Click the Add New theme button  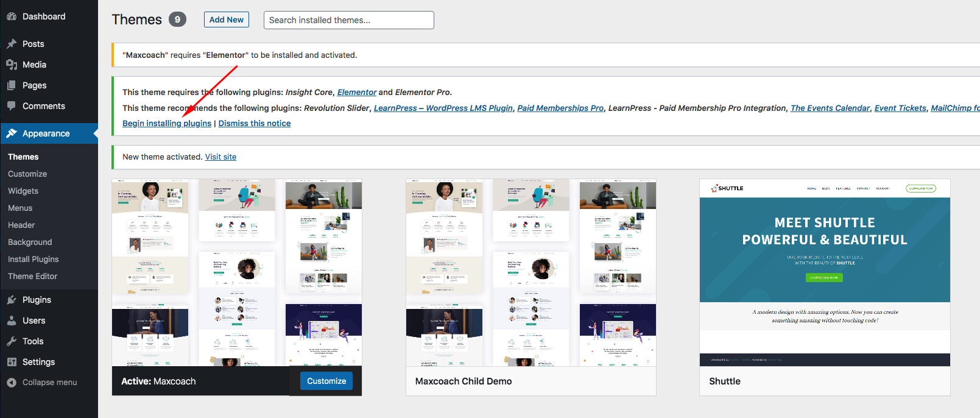[227, 19]
